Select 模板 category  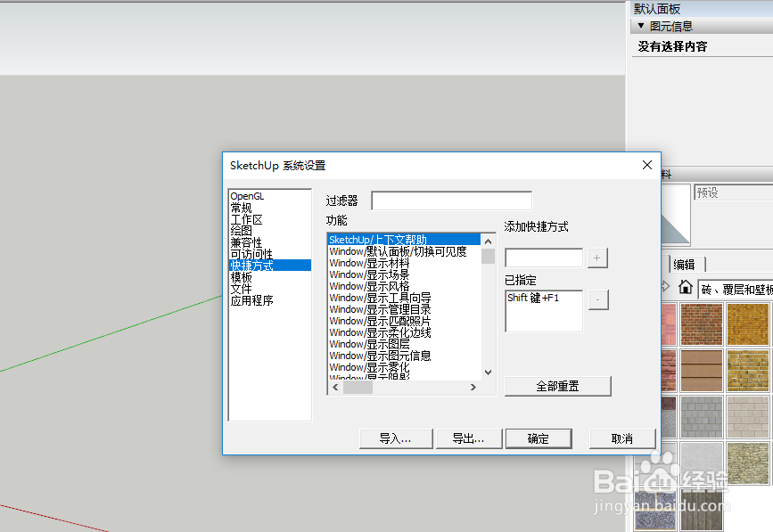[x=241, y=277]
